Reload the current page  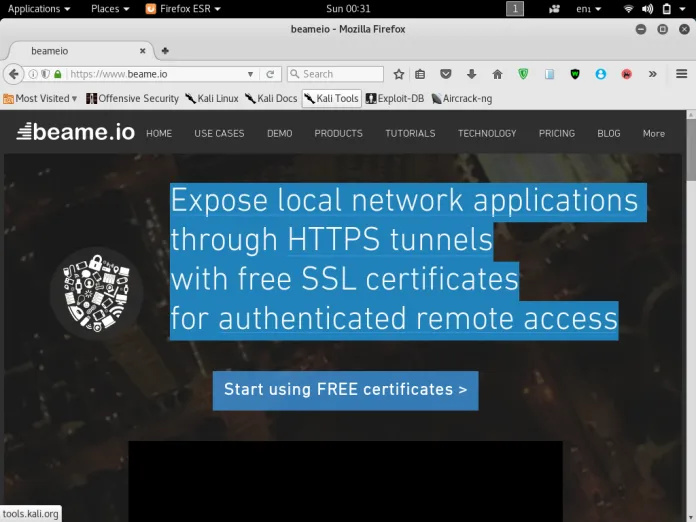point(270,74)
